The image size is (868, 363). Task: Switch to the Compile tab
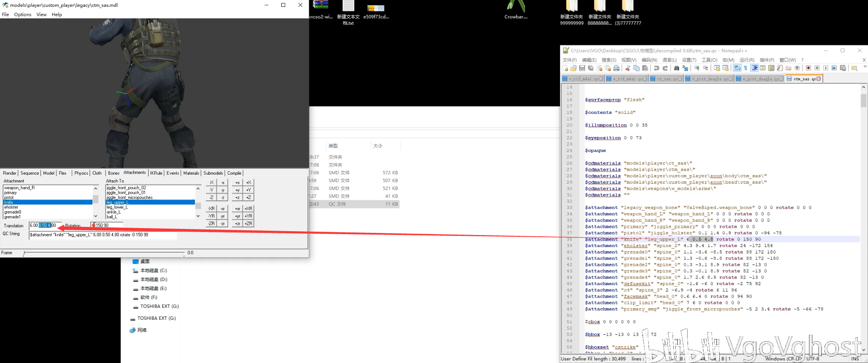[234, 173]
